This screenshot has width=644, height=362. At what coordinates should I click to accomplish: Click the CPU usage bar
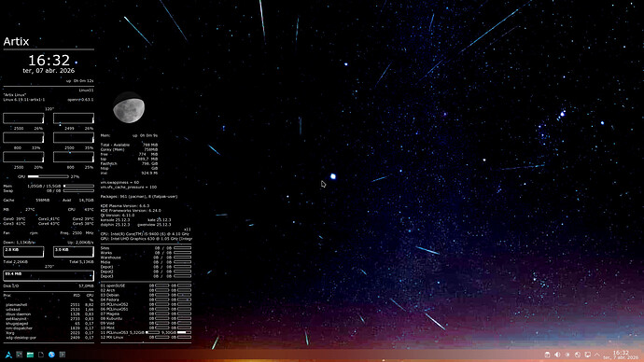pyautogui.click(x=48, y=176)
